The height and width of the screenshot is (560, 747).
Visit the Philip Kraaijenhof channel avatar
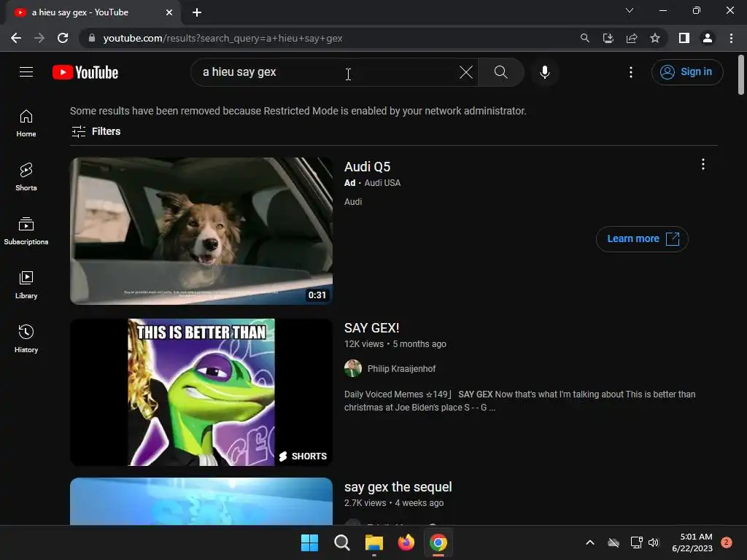(x=353, y=368)
